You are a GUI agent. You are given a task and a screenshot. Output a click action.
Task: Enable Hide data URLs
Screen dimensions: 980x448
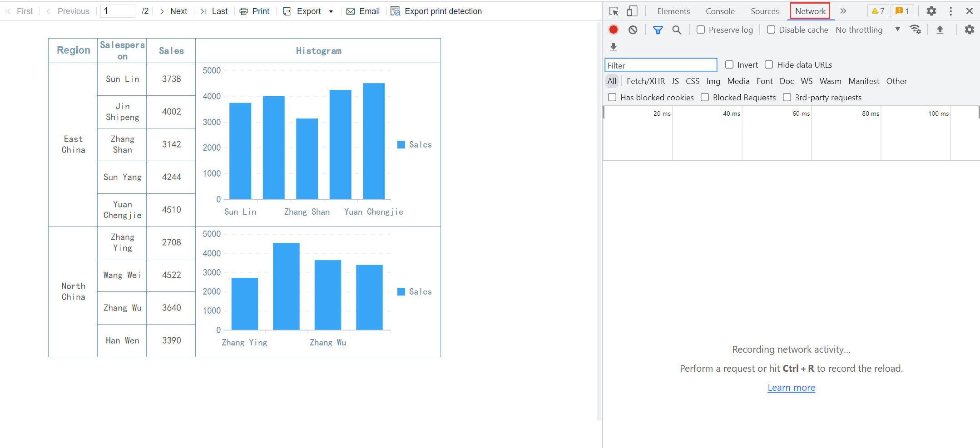(769, 64)
